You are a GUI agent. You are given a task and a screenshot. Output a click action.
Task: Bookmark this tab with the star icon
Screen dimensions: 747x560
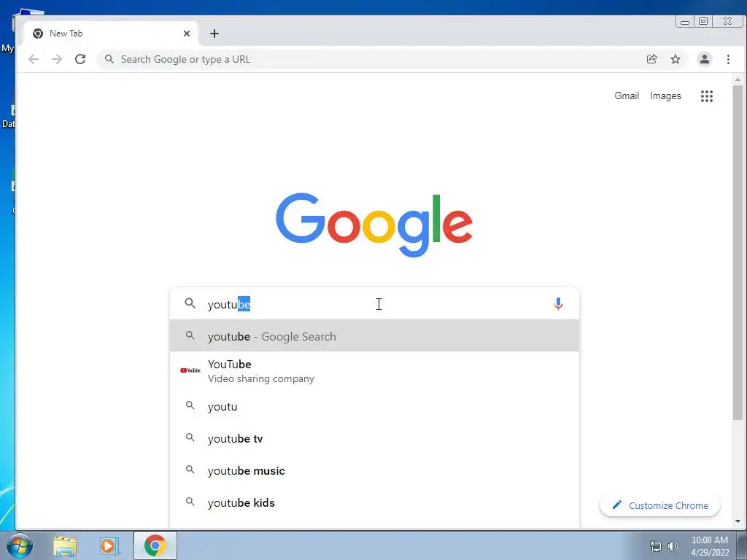click(x=675, y=59)
